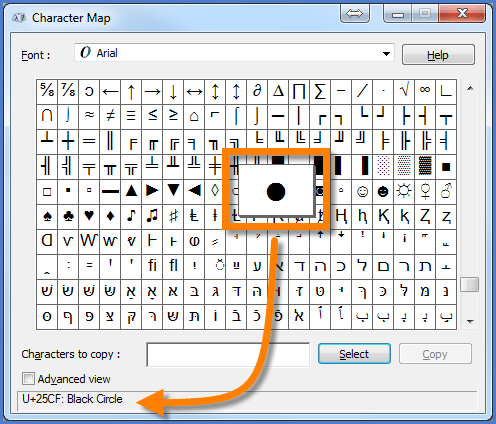Click the vertical scrollbar thumb
Image resolution: width=496 pixels, height=424 pixels.
(470, 285)
